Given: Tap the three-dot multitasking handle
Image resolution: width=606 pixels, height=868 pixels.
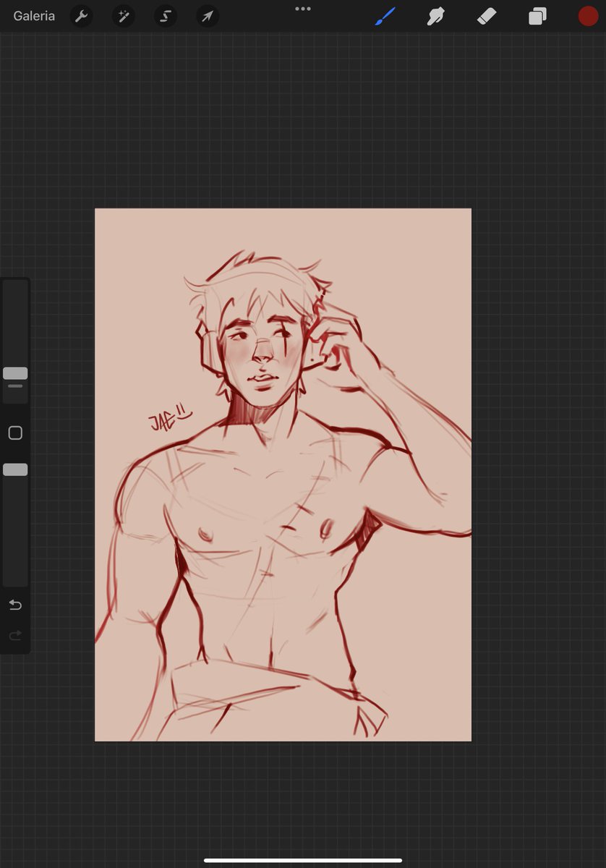Looking at the screenshot, I should tap(303, 9).
